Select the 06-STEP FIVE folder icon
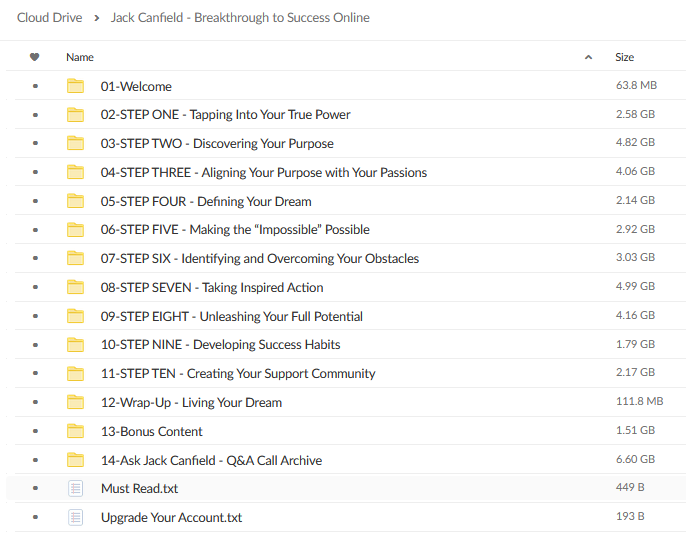The width and height of the screenshot is (686, 552). point(76,230)
